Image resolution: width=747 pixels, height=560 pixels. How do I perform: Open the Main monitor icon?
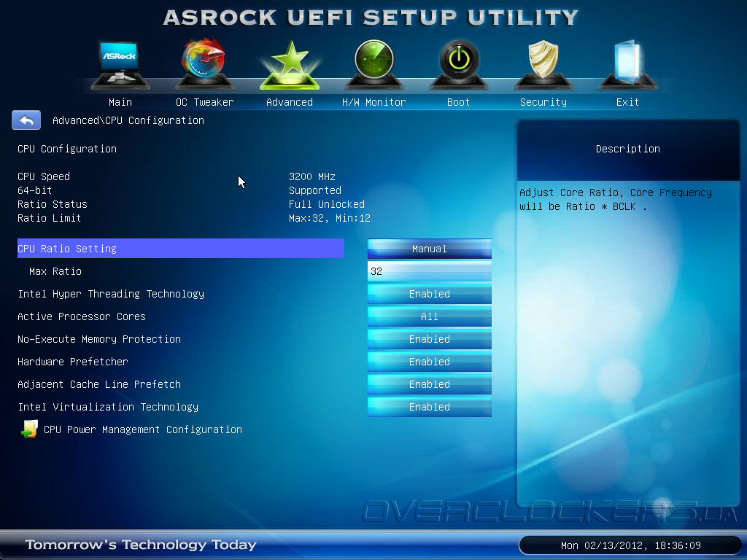(120, 65)
